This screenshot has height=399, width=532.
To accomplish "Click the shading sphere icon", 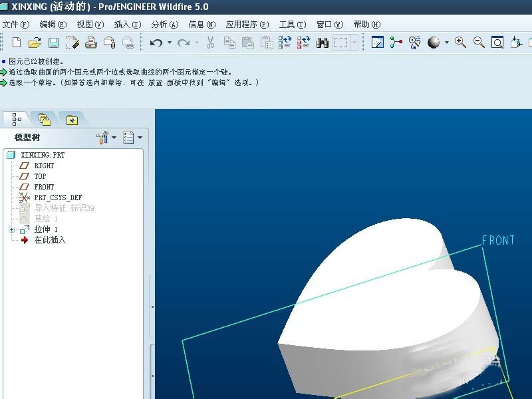I will [434, 43].
